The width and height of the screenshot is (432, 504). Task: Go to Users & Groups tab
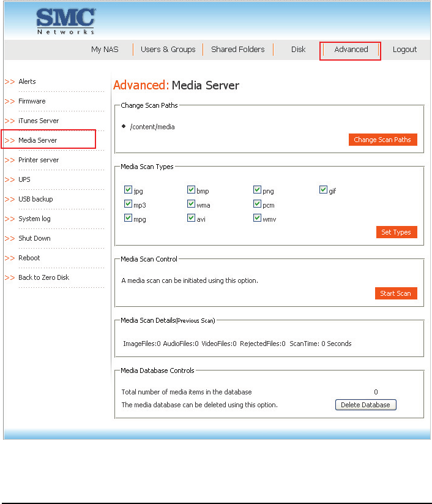(x=168, y=50)
